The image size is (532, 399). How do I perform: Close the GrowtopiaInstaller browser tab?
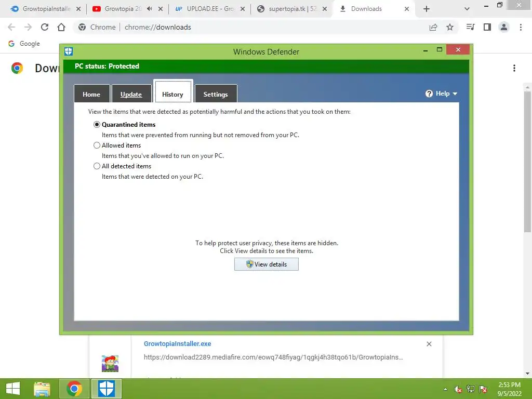tap(78, 9)
